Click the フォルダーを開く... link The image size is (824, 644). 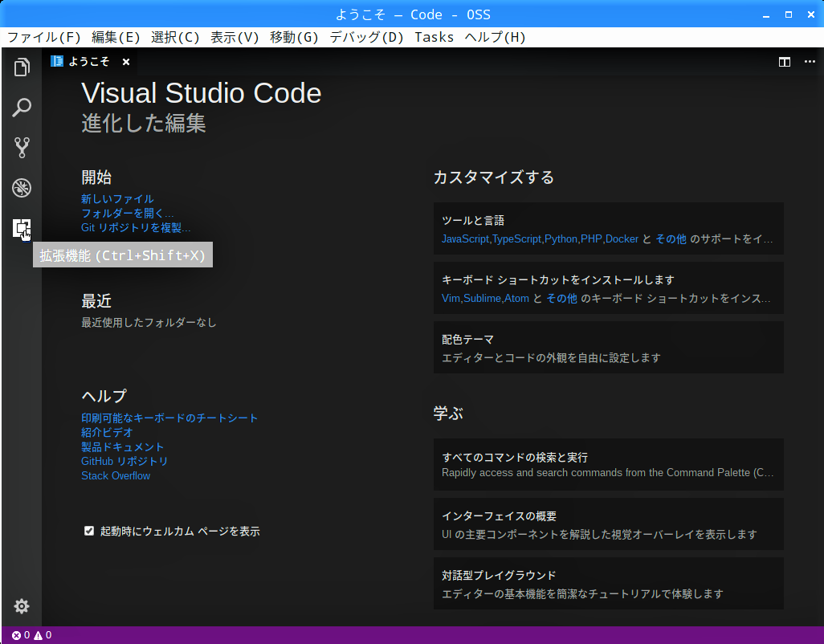click(127, 214)
